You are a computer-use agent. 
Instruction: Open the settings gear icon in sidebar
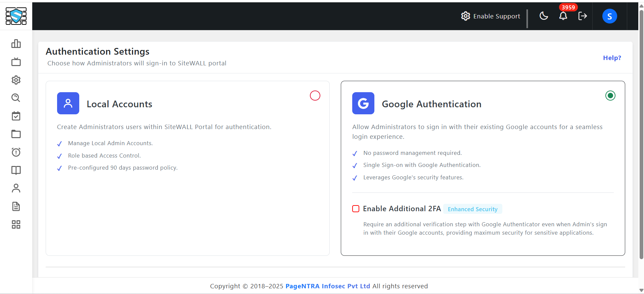click(16, 80)
